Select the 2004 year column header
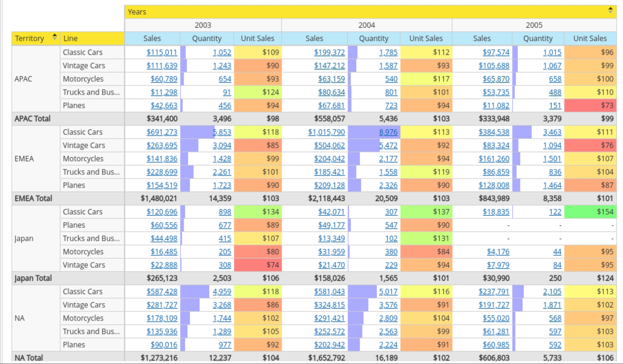This screenshot has height=364, width=623. pos(367,25)
